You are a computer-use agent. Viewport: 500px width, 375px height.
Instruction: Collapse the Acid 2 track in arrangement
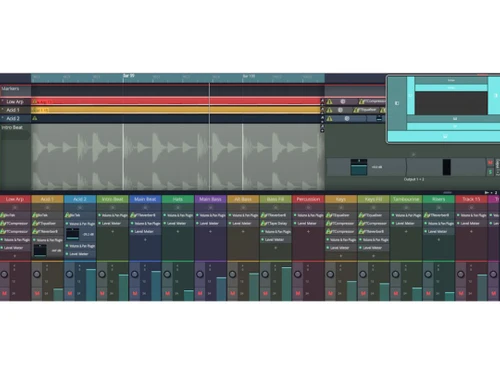coord(3,118)
